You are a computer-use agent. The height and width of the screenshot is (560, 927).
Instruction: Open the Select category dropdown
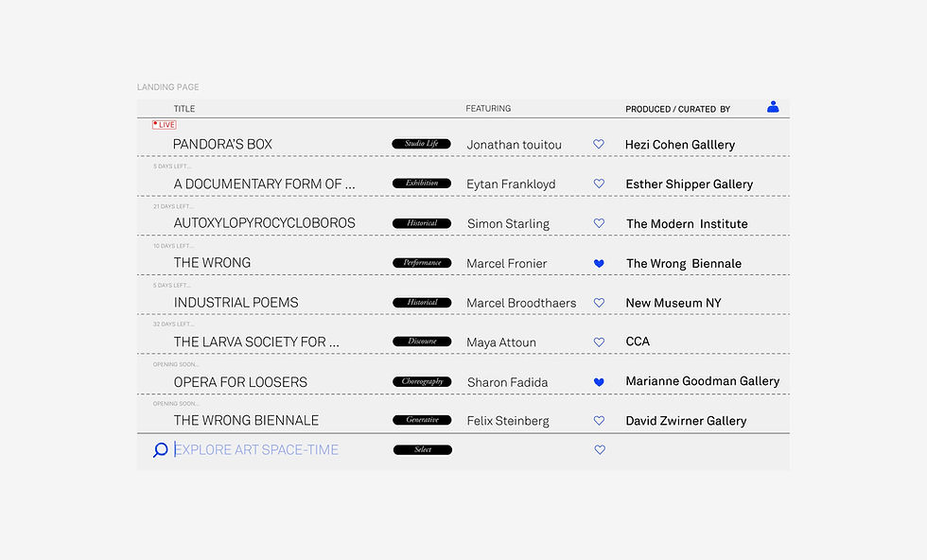point(422,450)
